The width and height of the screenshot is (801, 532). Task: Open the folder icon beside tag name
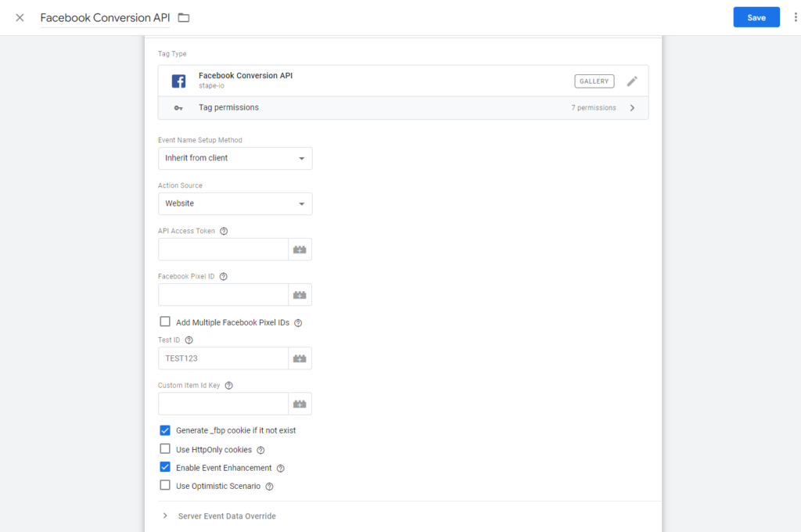184,17
